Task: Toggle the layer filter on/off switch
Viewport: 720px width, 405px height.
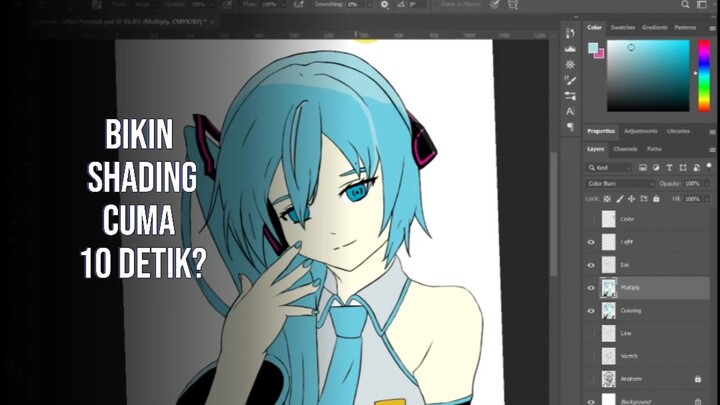Action: pos(709,166)
